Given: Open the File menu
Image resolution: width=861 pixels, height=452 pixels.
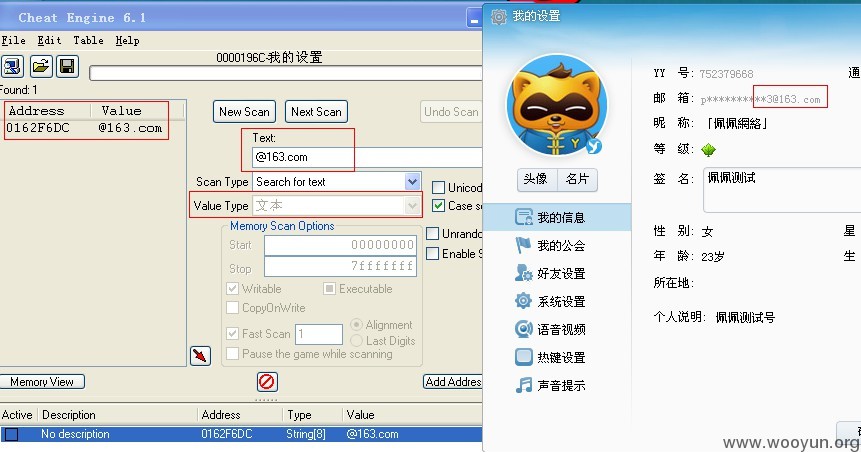Looking at the screenshot, I should tap(14, 40).
